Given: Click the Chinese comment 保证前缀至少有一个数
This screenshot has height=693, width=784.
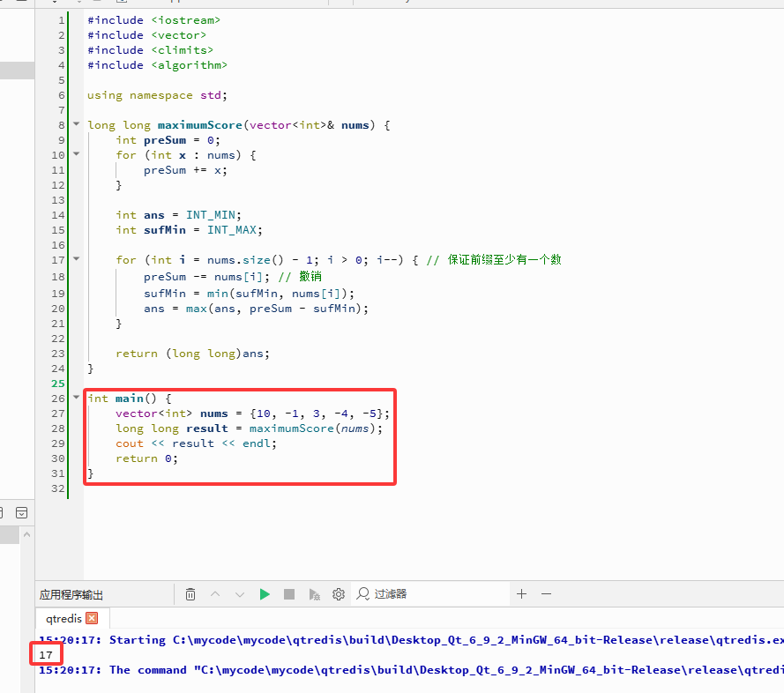Looking at the screenshot, I should tap(504, 259).
